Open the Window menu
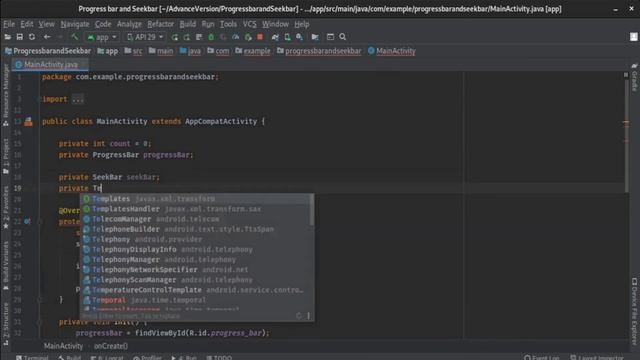This screenshot has height=360, width=640. [x=275, y=24]
